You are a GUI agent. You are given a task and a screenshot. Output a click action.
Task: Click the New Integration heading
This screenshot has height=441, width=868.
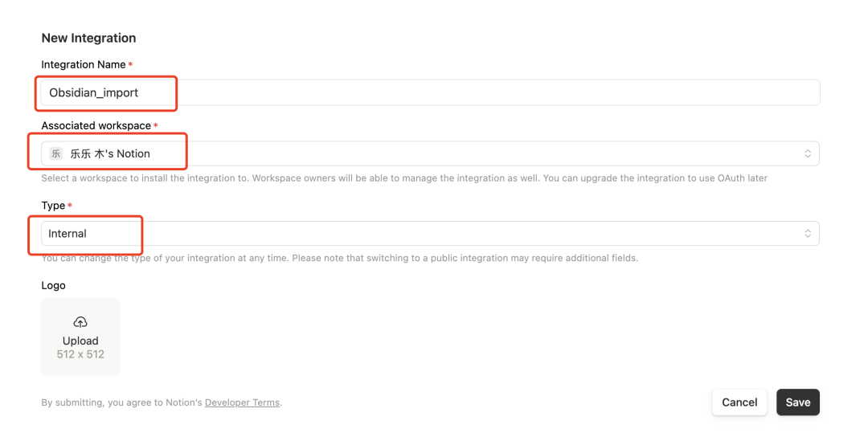(x=88, y=38)
